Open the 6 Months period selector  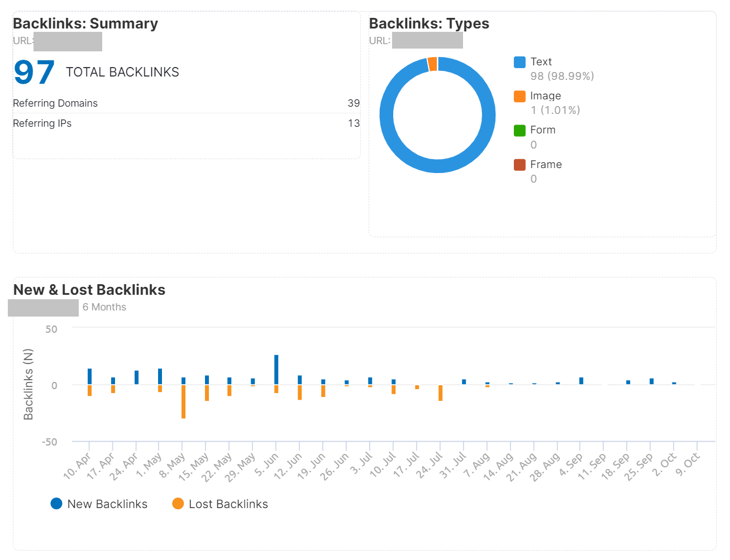point(104,307)
